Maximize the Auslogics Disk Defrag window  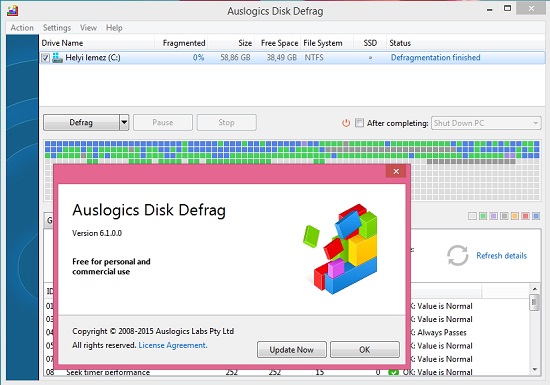pos(507,8)
